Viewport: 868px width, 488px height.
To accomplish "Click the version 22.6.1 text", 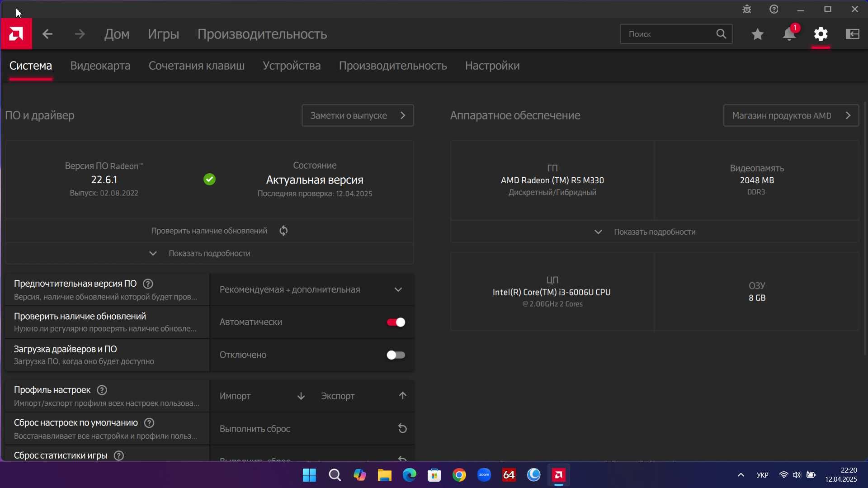I will (104, 180).
